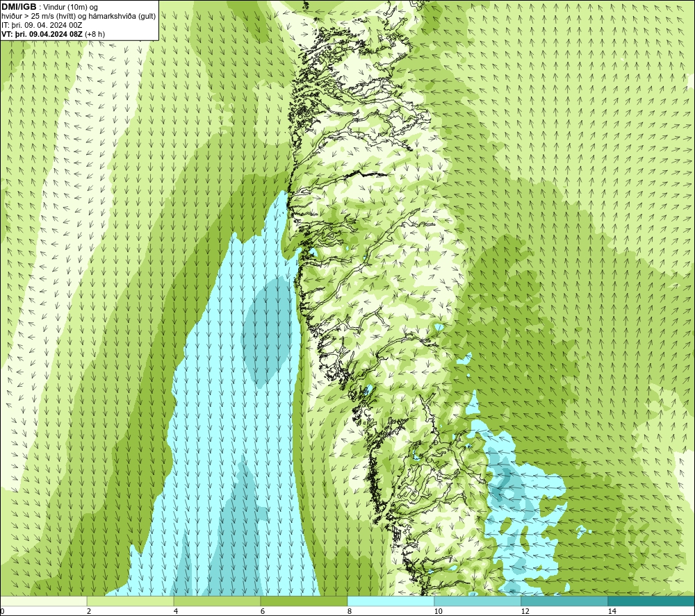Click the "IT: þri. 09. 04. 2024 00Z" line

tap(40, 25)
